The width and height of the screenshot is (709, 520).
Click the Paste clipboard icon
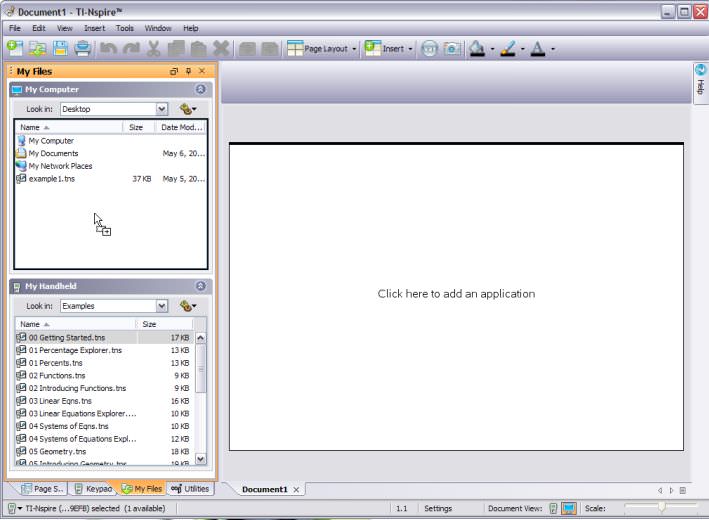tap(198, 48)
